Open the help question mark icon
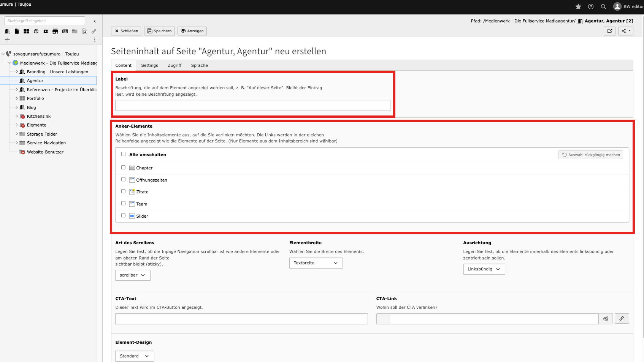Viewport: 644px width, 362px height. point(591,6)
